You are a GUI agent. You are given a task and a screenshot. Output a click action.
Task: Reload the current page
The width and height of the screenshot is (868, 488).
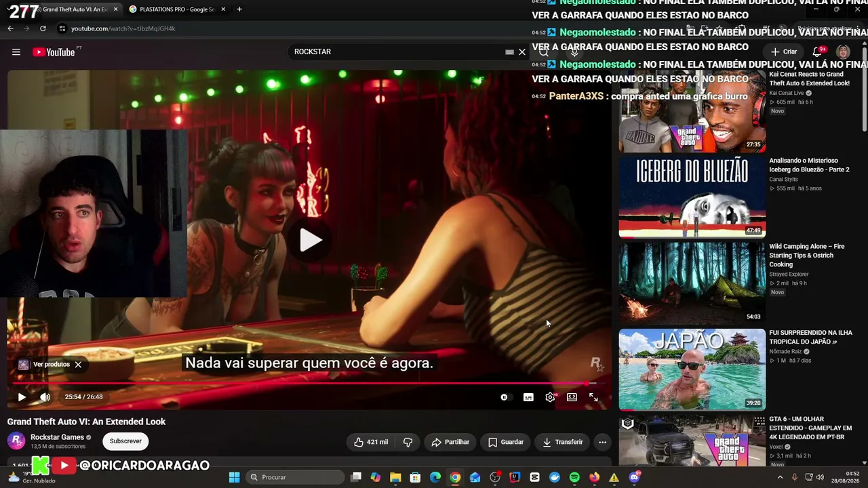pyautogui.click(x=43, y=28)
